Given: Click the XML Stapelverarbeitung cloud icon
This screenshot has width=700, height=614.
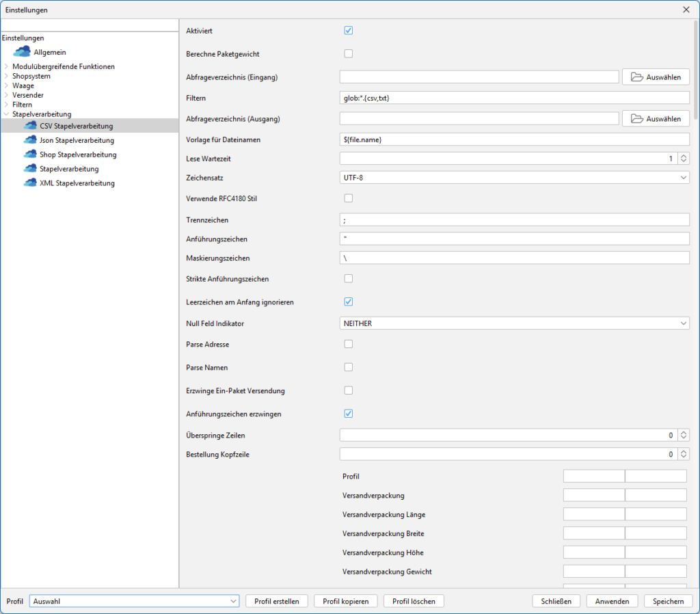Looking at the screenshot, I should [x=29, y=183].
